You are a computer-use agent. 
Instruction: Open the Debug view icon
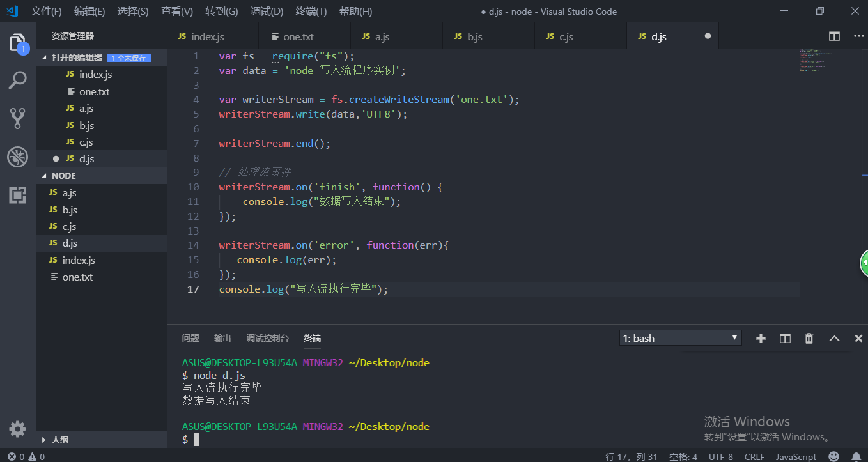click(x=18, y=157)
